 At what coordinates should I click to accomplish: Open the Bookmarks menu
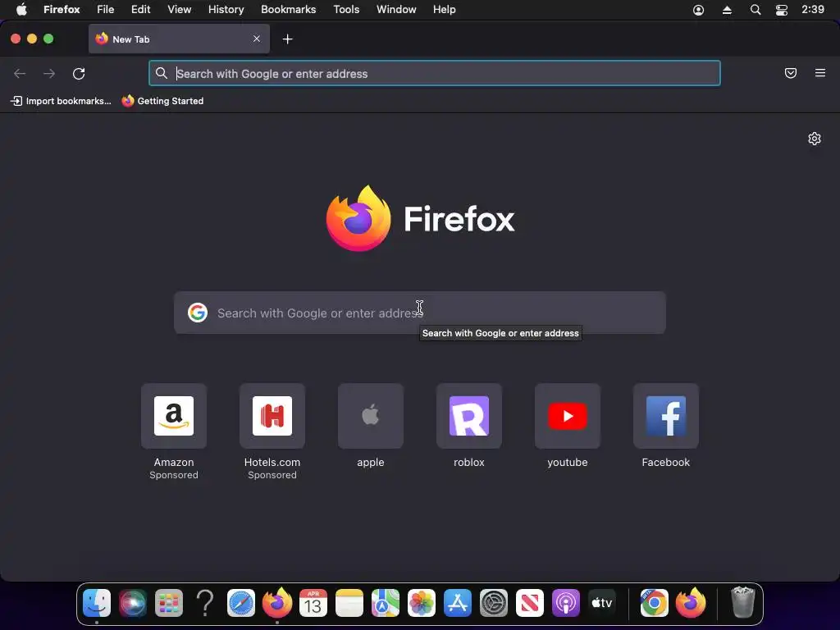288,10
